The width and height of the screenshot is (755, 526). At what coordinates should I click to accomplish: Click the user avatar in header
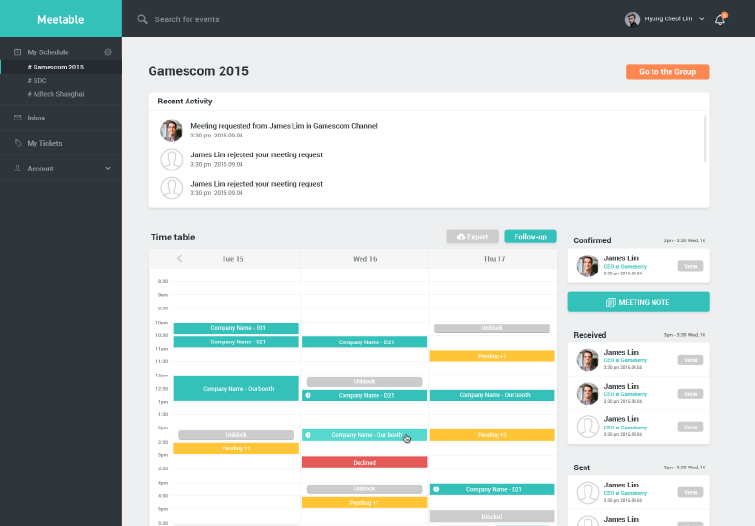click(632, 19)
